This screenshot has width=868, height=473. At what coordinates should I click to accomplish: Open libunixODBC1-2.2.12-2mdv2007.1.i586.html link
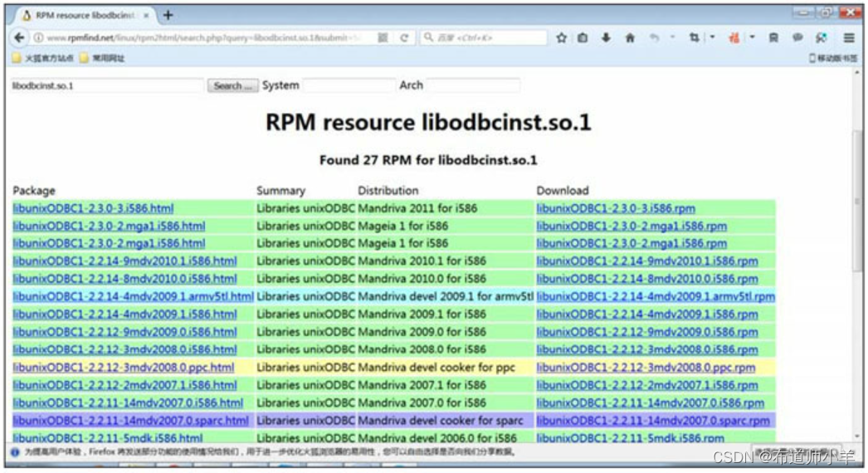point(124,385)
